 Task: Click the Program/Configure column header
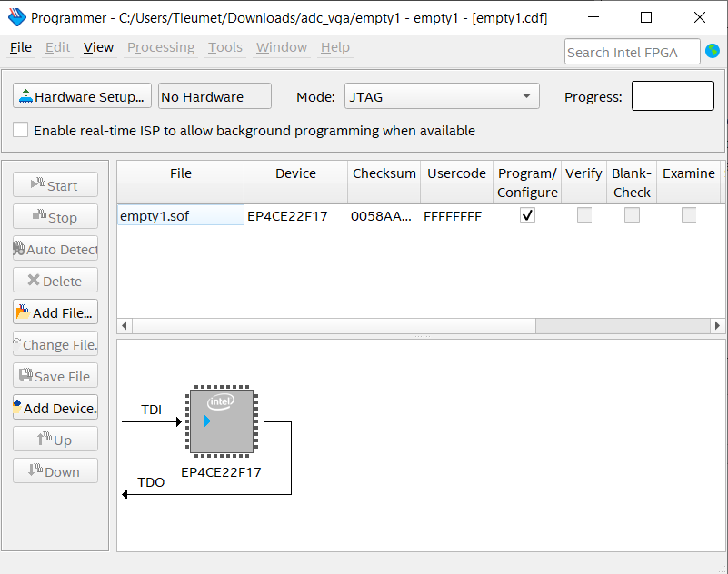(527, 182)
